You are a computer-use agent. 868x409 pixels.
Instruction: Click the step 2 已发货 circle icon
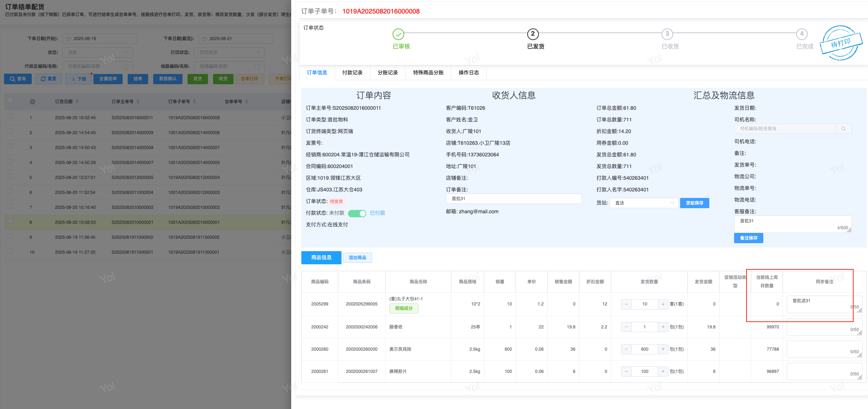click(x=533, y=34)
